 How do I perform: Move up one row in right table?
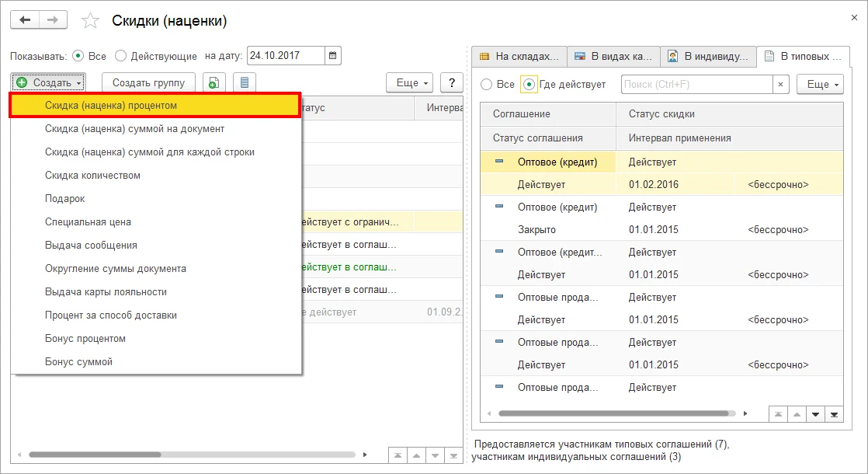tap(797, 414)
